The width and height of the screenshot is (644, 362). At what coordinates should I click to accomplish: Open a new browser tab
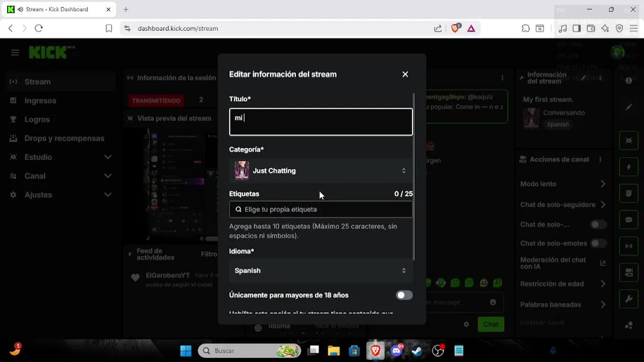click(x=126, y=10)
